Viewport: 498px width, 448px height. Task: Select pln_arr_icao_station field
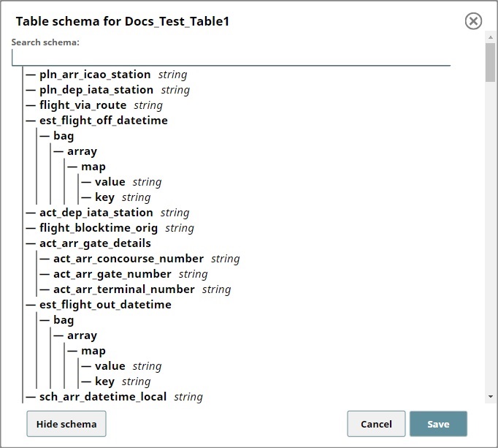click(95, 75)
